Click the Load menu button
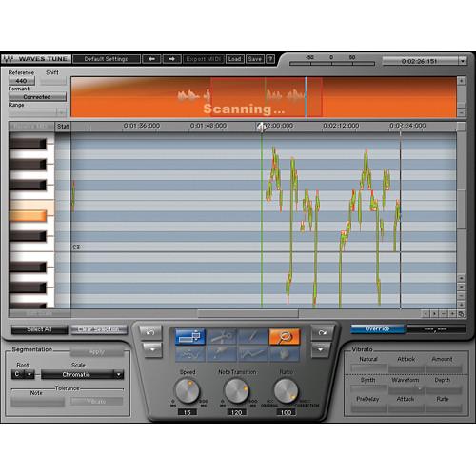Image resolution: width=476 pixels, height=476 pixels. point(234,59)
